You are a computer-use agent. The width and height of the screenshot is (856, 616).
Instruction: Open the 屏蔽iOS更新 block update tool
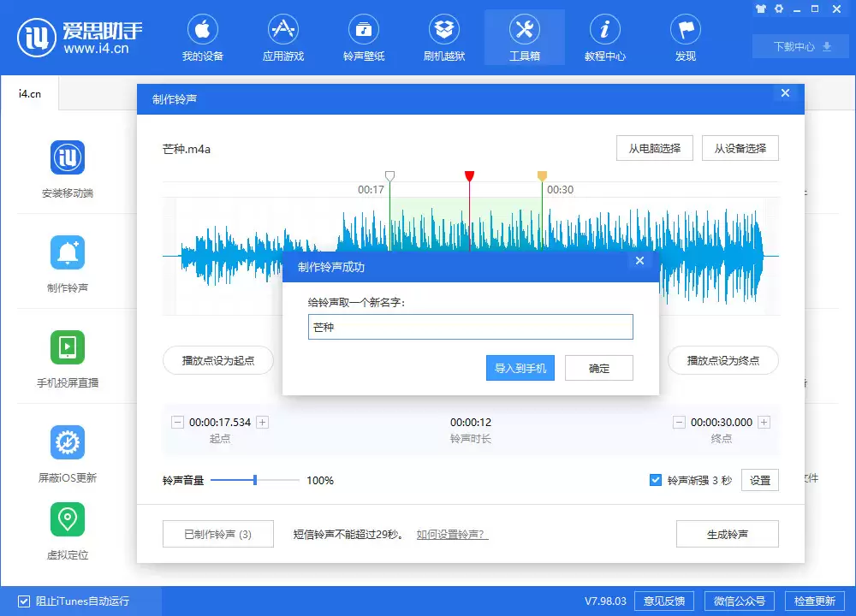pos(68,454)
